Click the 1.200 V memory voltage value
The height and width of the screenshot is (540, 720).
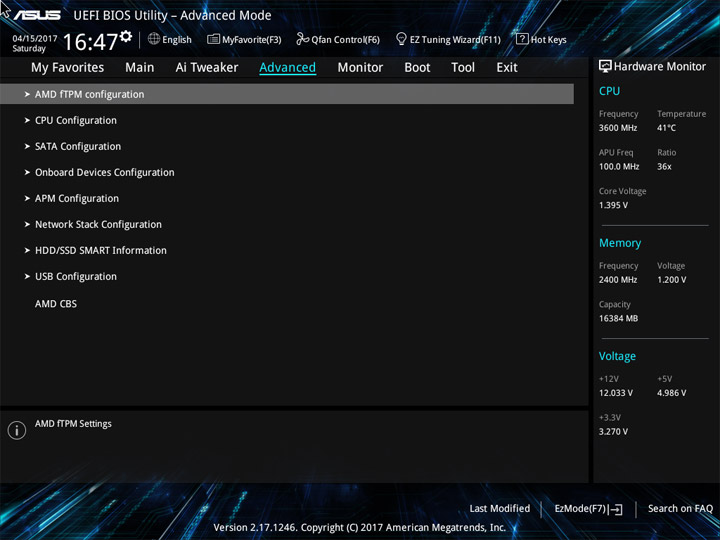point(671,279)
